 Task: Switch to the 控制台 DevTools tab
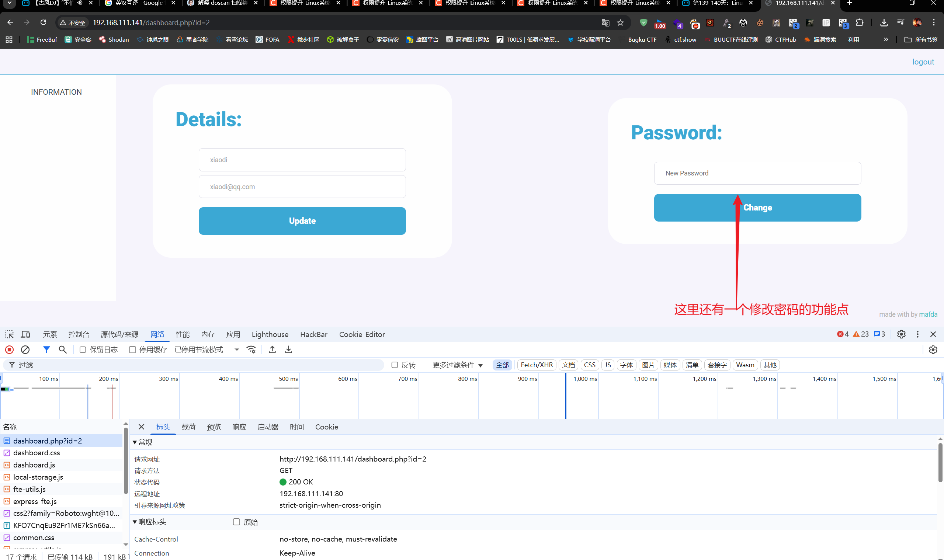79,334
